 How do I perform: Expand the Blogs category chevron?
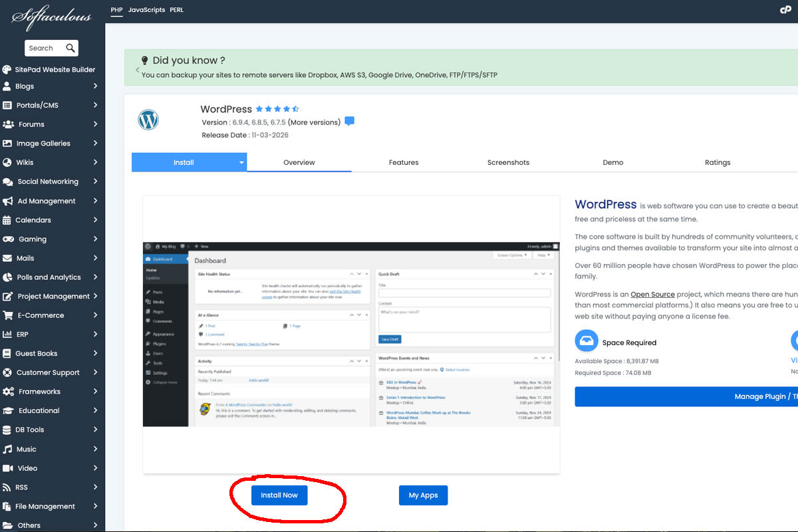click(x=96, y=86)
